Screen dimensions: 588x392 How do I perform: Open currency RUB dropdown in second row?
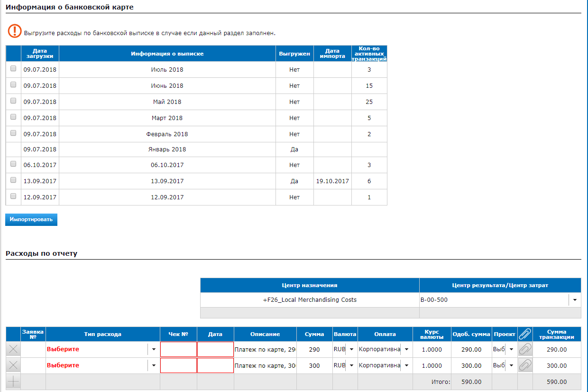click(x=351, y=365)
